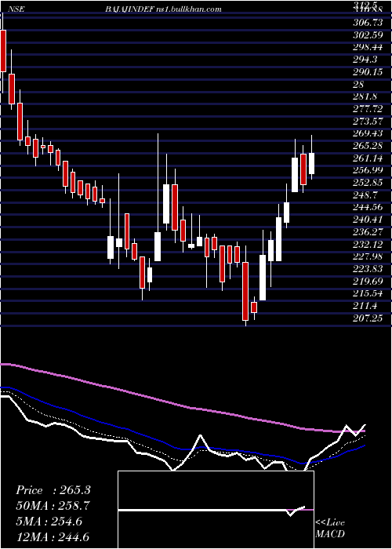
Task: Click the lowest red candle near 207.25
Action: (x=245, y=291)
